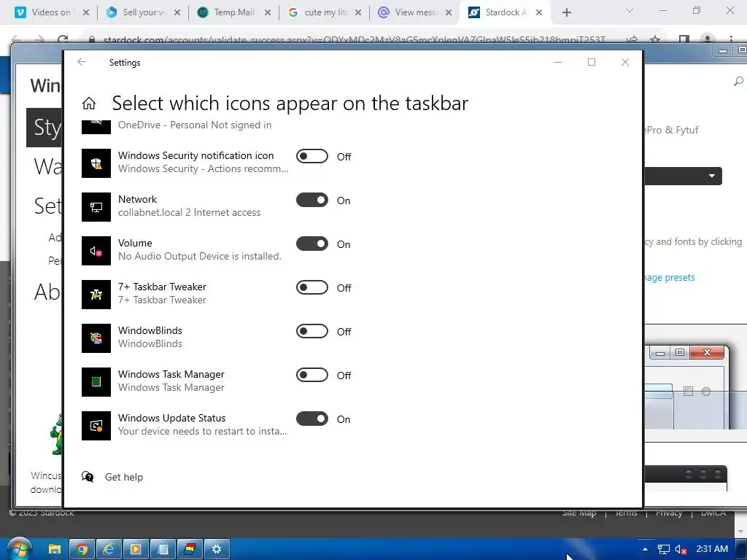Click Windows Update Status row icon
747x560 pixels.
(96, 426)
